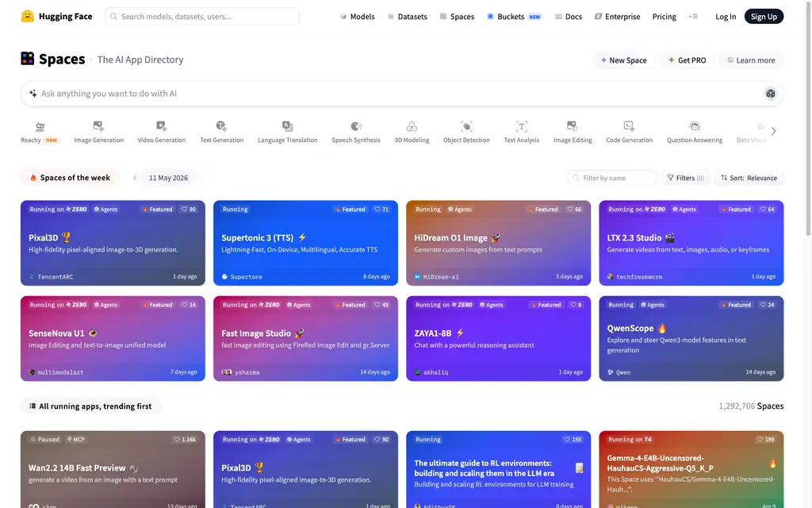812x508 pixels.
Task: Click All running apps, trending first label
Action: pos(90,406)
